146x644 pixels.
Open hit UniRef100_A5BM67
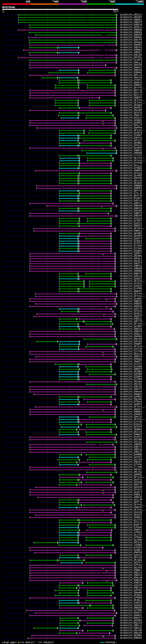(x=131, y=50)
